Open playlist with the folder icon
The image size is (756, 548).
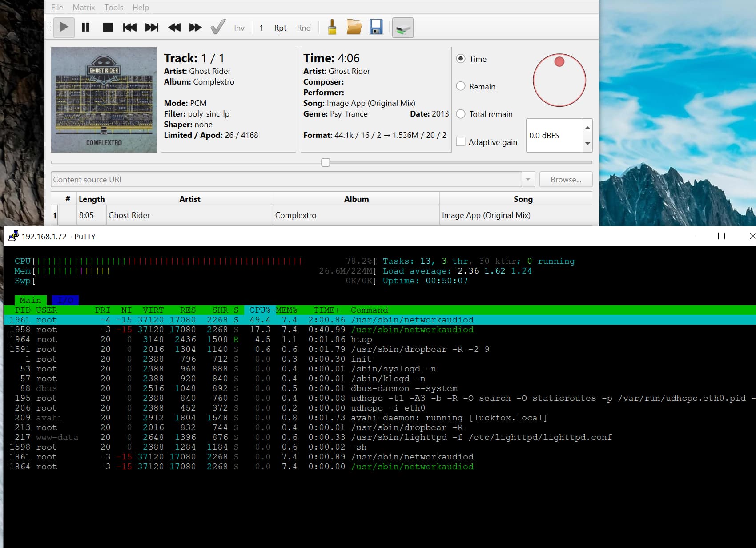(354, 28)
